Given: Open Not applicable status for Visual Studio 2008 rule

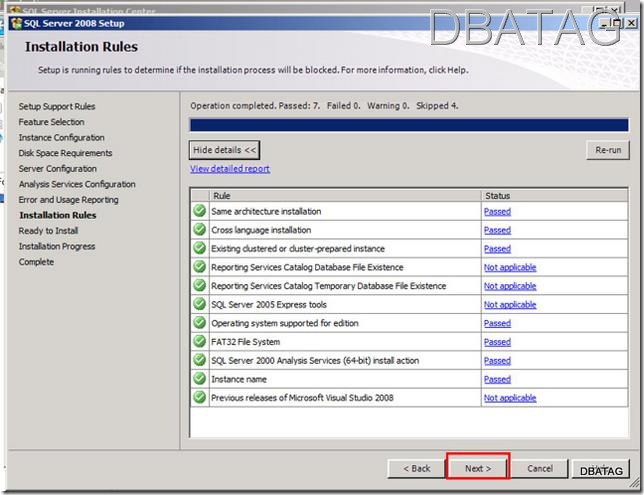Looking at the screenshot, I should tap(510, 398).
